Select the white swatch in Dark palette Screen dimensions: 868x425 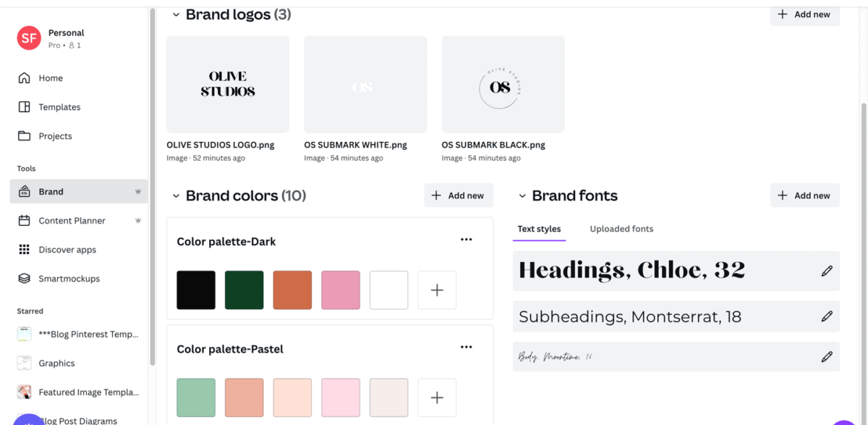388,290
